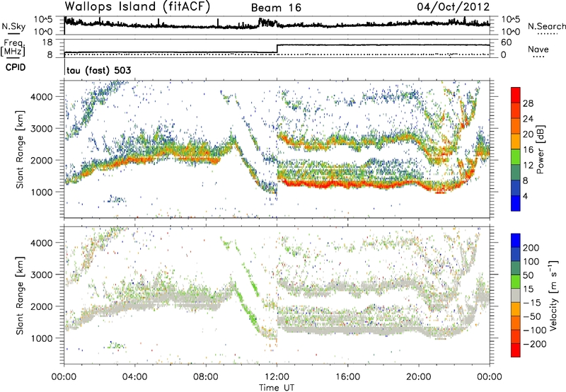Click the 10^5 label on the left noise axis
The width and height of the screenshot is (566, 392).
(43, 19)
